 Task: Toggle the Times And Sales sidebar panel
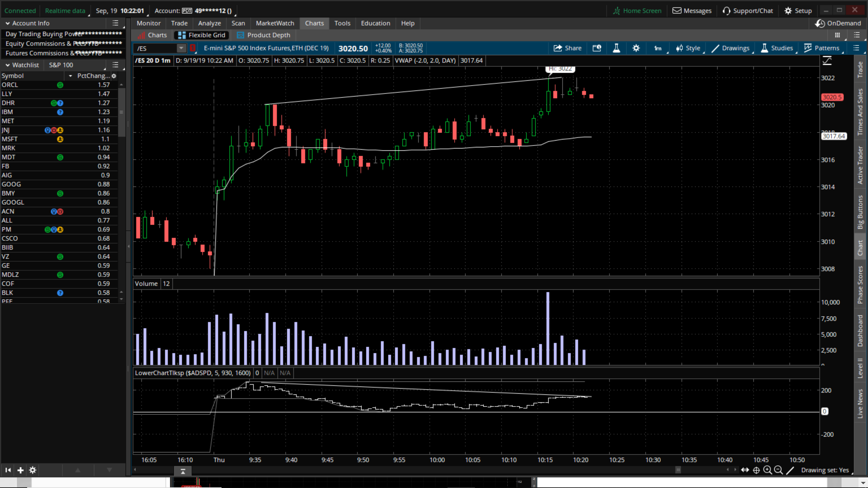860,111
